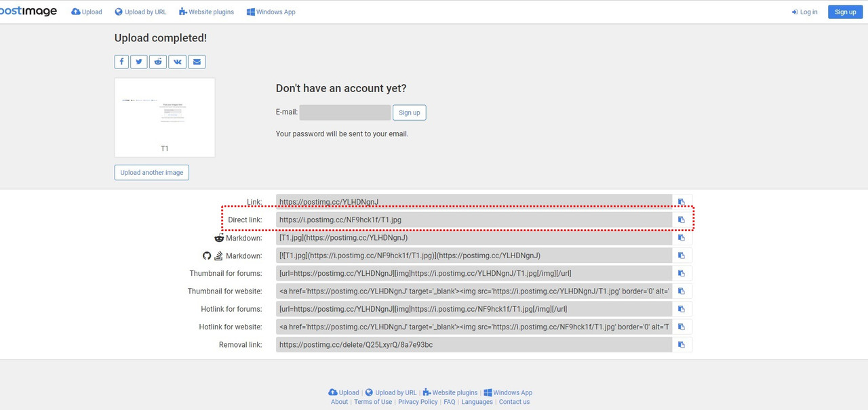
Task: Click the T1 filename caption
Action: pos(165,148)
